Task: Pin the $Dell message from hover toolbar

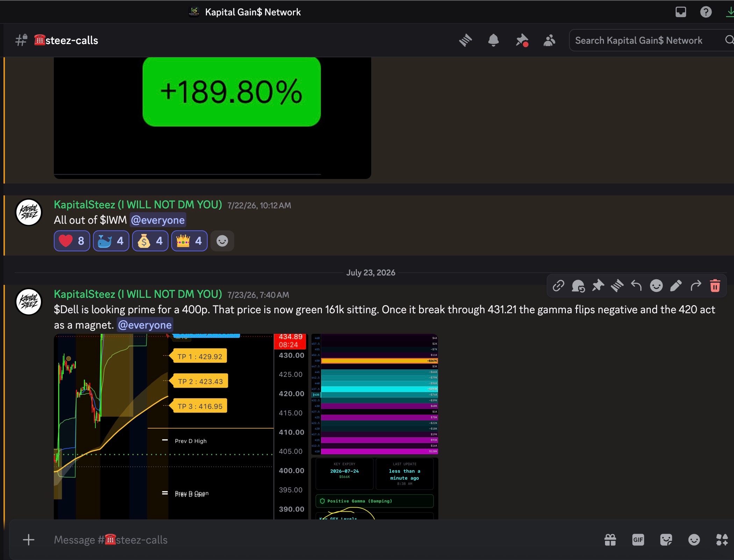Action: coord(598,286)
